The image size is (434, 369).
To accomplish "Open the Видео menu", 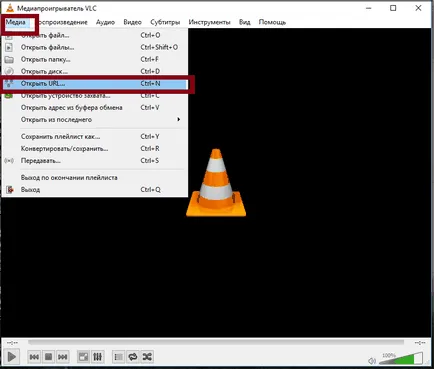I will tap(132, 22).
